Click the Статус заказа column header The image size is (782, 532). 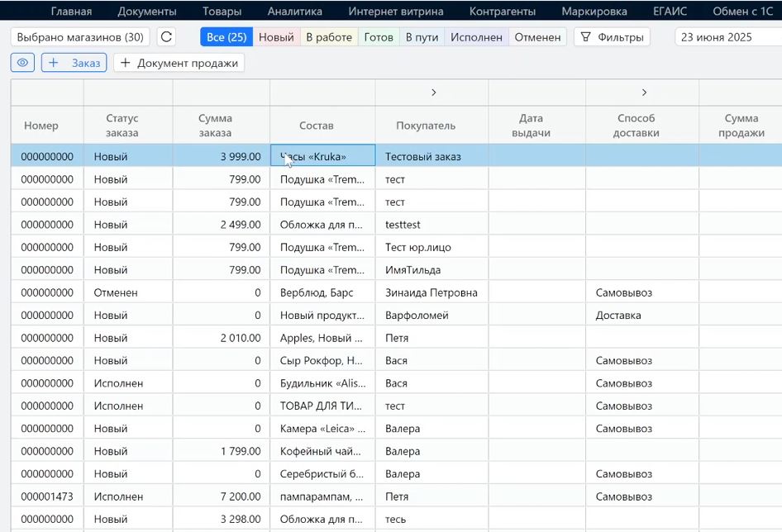pos(122,126)
